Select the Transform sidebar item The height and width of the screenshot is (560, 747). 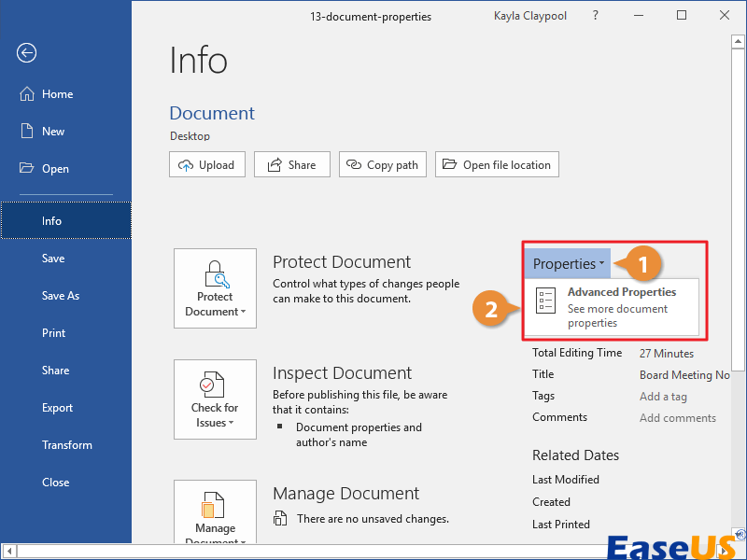(x=66, y=445)
